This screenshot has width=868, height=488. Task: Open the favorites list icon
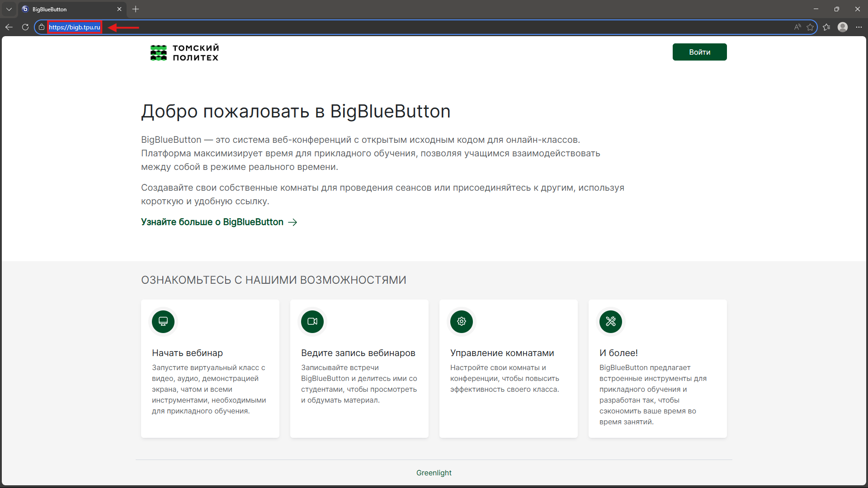tap(826, 27)
